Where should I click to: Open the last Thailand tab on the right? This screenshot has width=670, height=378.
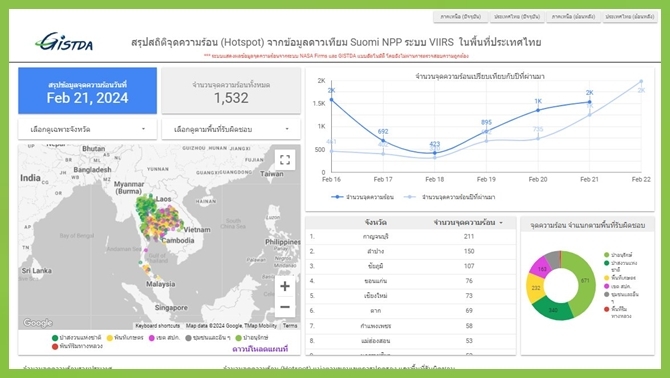pos(630,17)
